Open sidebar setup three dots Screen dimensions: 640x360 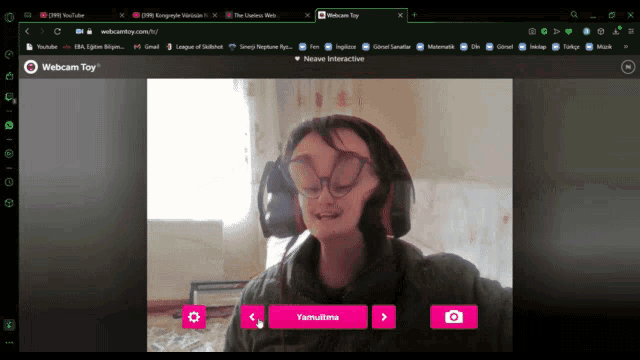(x=9, y=342)
